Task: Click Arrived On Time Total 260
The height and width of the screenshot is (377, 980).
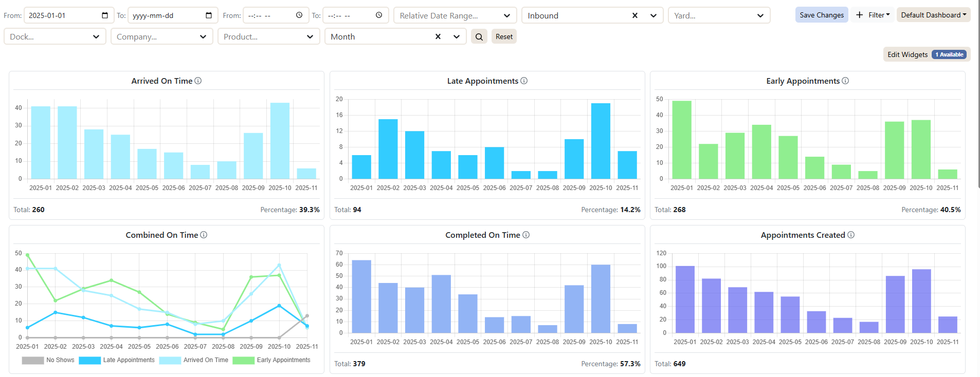Action: tap(29, 210)
